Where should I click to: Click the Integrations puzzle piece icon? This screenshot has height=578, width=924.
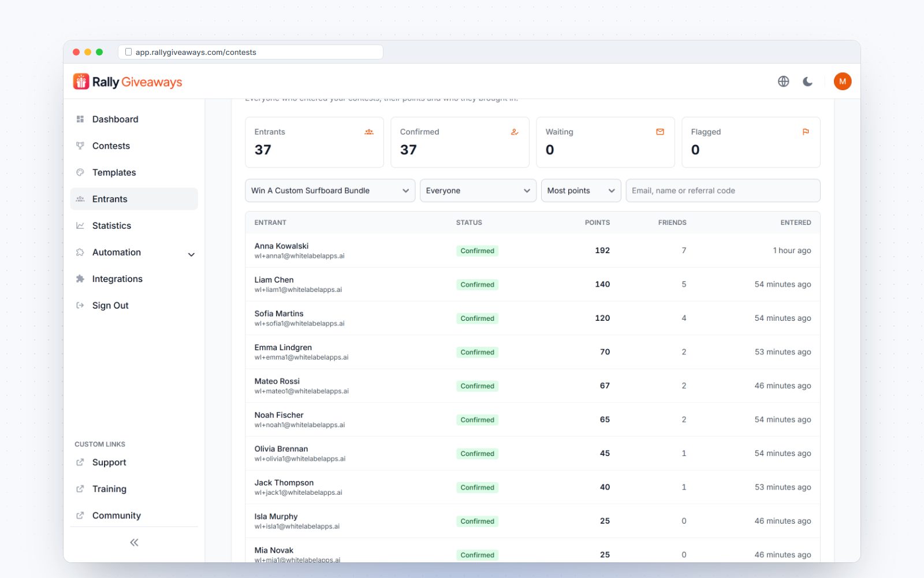pyautogui.click(x=80, y=279)
